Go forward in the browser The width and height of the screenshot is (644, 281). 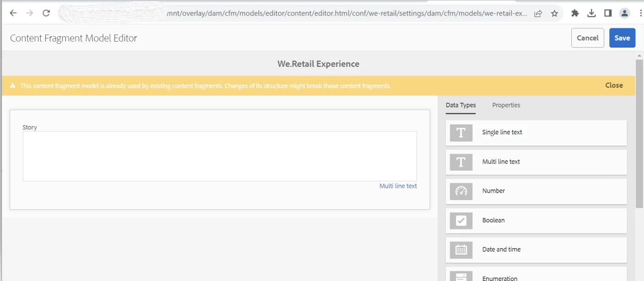tap(30, 13)
